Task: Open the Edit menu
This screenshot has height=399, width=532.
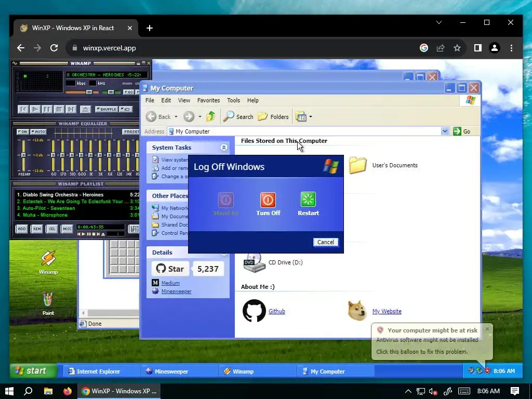Action: pyautogui.click(x=166, y=100)
